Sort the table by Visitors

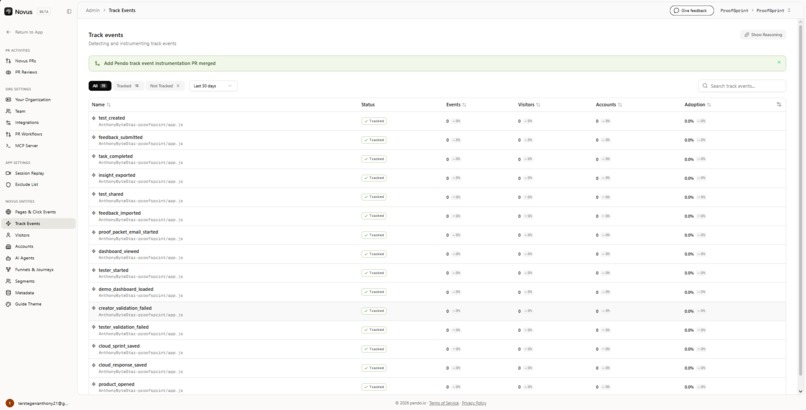point(529,105)
